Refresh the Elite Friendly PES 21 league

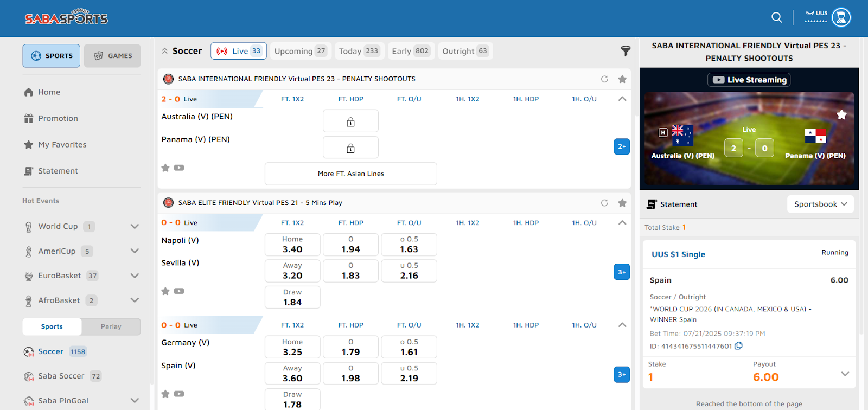click(x=604, y=203)
